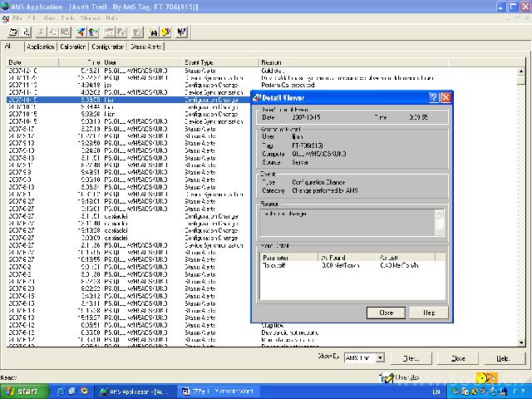The width and height of the screenshot is (532, 399).
Task: Switch to the Configuration tab
Action: 107,47
